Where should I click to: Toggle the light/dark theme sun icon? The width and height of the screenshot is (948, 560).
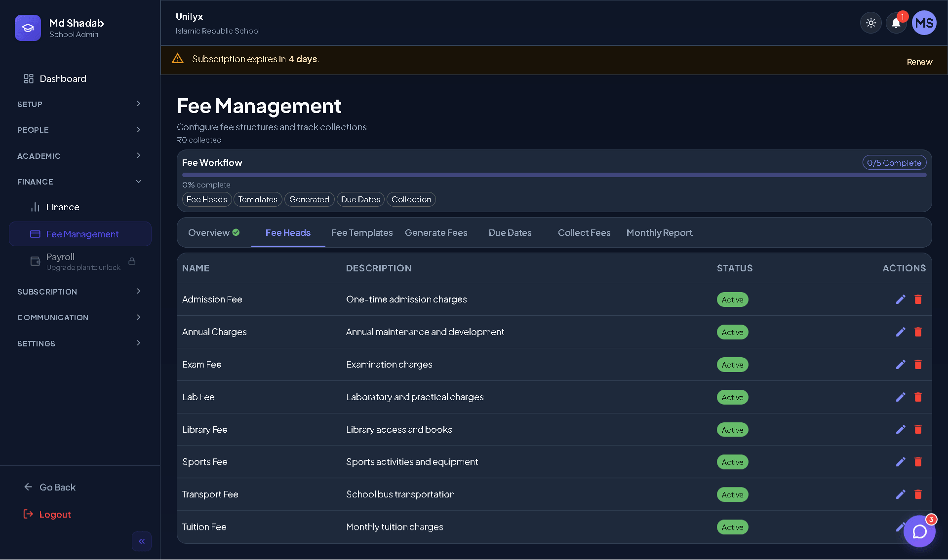coord(871,23)
